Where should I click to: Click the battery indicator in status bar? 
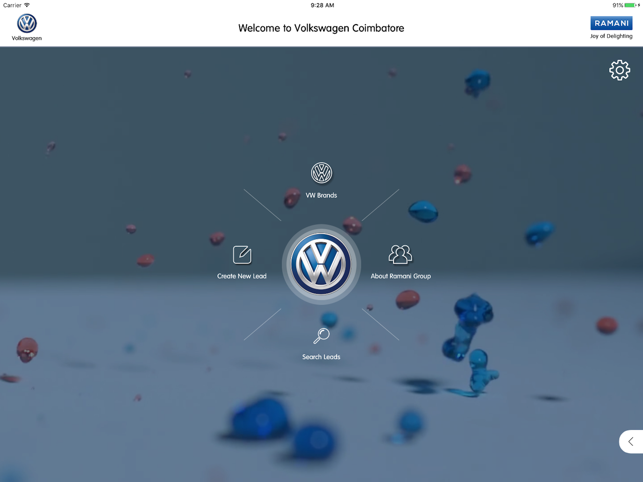point(630,5)
